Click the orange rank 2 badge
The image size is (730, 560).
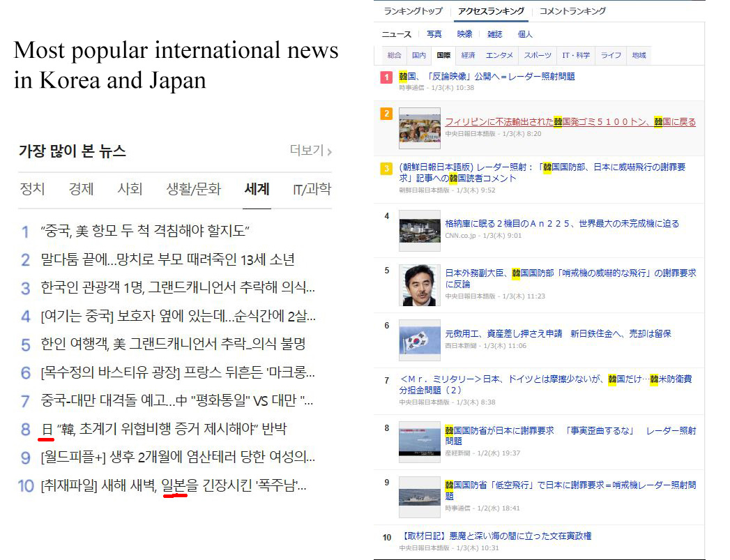point(386,114)
